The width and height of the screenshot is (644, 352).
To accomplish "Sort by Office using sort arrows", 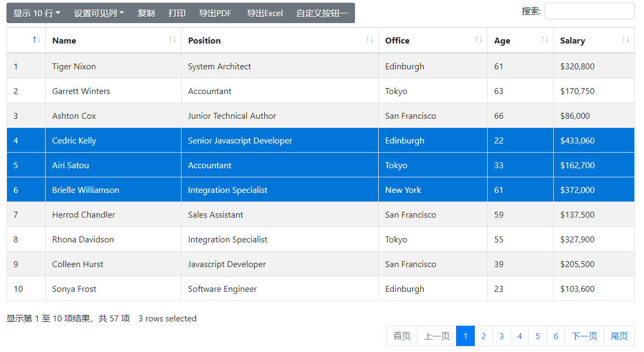I will click(x=479, y=40).
